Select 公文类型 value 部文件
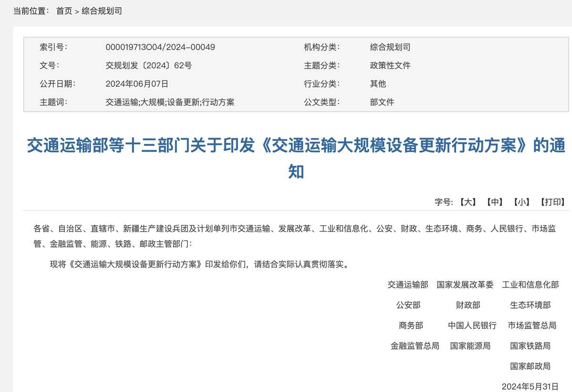 382,102
